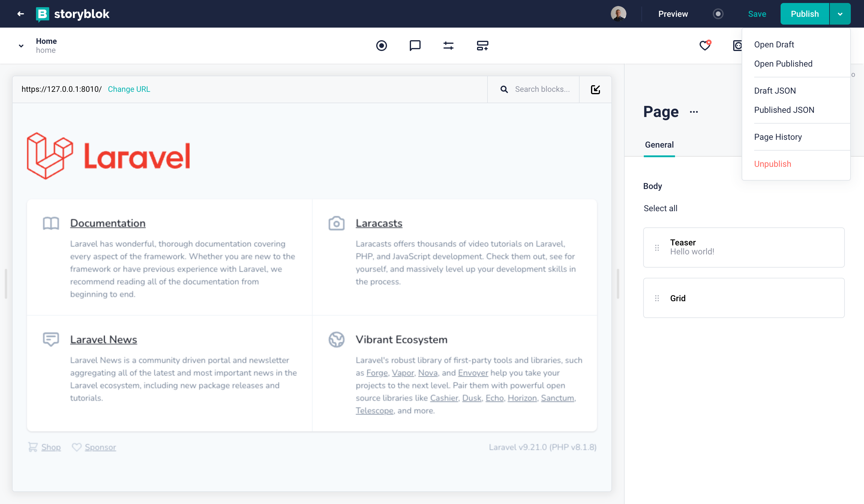Open the Sanctum link
Viewport: 864px width, 504px height.
tap(557, 398)
